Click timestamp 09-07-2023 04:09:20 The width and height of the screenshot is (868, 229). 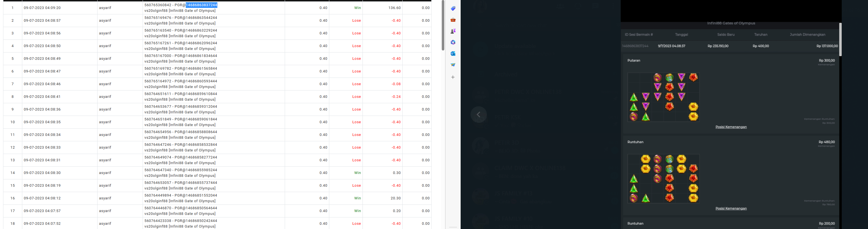(42, 8)
